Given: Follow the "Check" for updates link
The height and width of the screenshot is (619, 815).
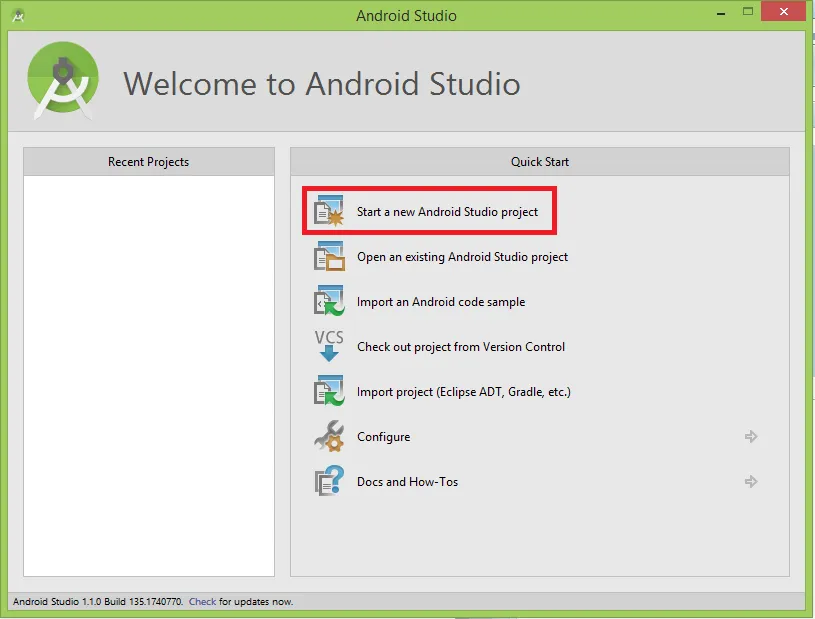Looking at the screenshot, I should click(202, 602).
